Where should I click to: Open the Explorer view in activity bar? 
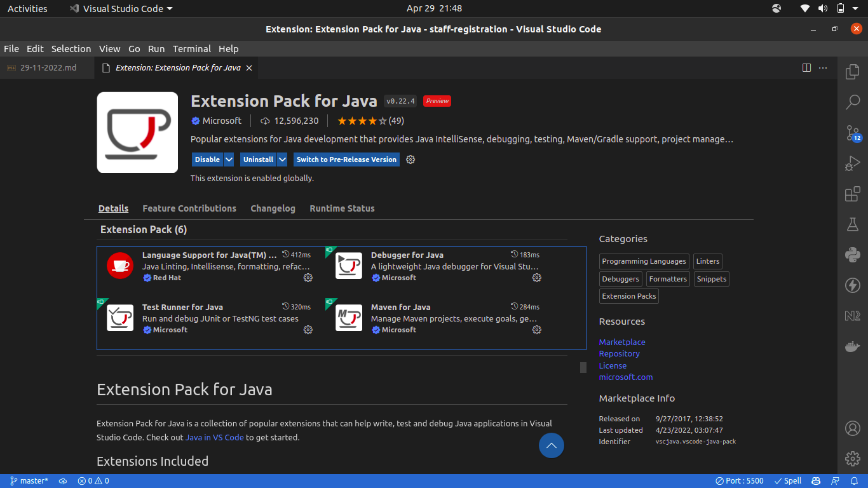[853, 72]
